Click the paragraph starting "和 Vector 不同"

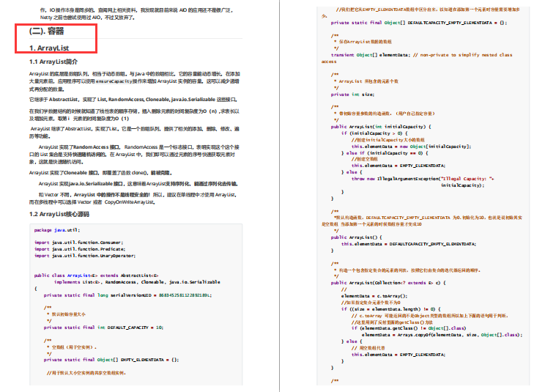(x=134, y=199)
